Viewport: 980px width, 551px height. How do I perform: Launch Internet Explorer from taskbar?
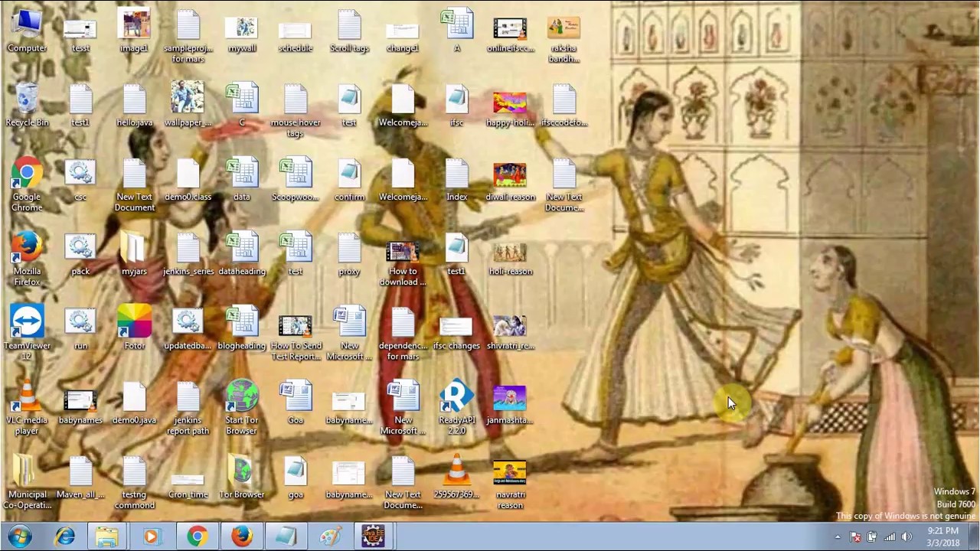(x=65, y=536)
